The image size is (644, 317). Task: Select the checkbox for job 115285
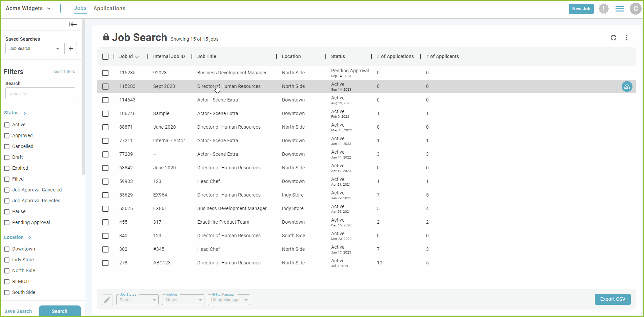[x=105, y=73]
